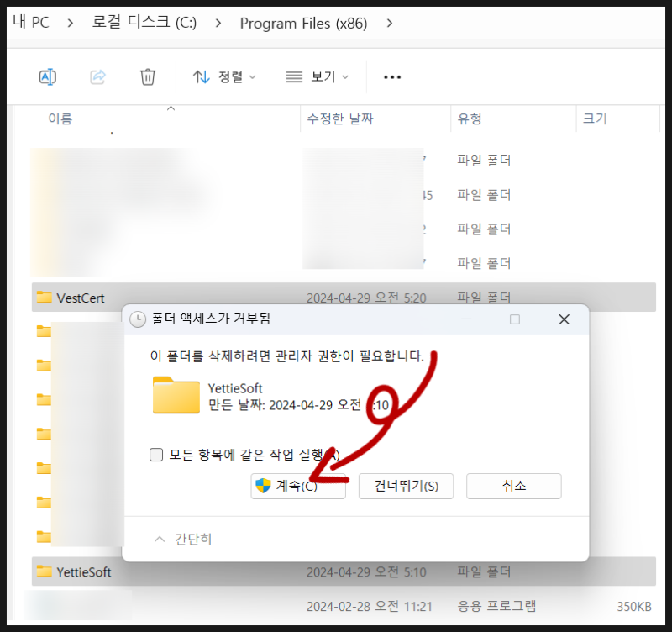Click the breadcrumb chevron after Program Files (x86)
Viewport: 672px width, 632px height.
pyautogui.click(x=390, y=24)
